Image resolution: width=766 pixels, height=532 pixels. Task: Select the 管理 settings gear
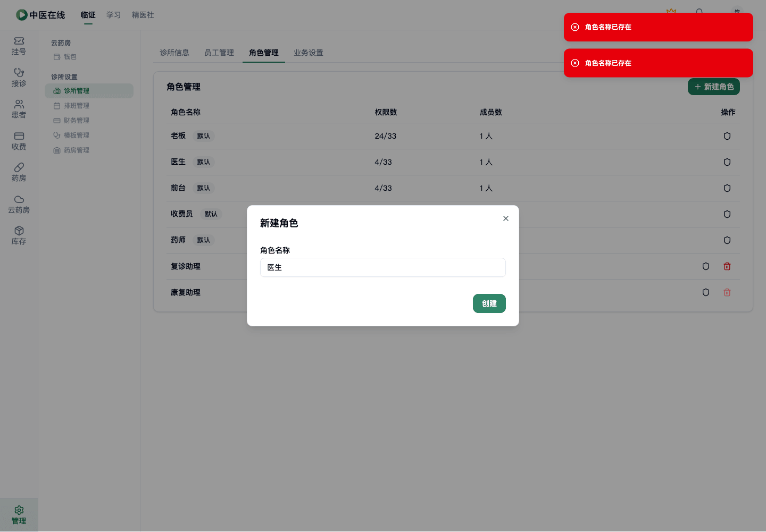tap(19, 515)
